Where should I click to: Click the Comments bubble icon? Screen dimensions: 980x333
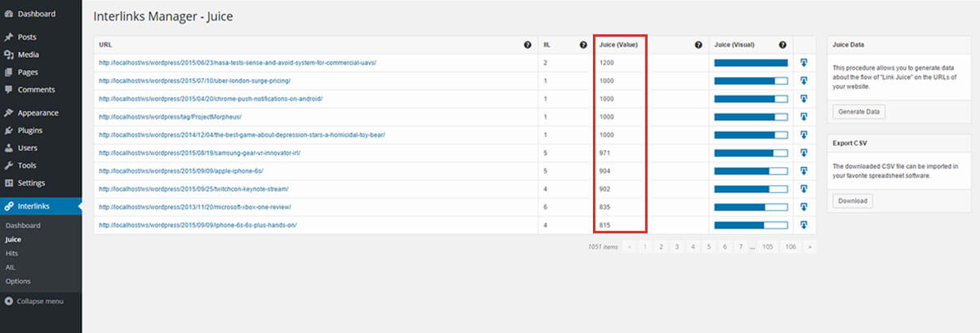pos(8,90)
